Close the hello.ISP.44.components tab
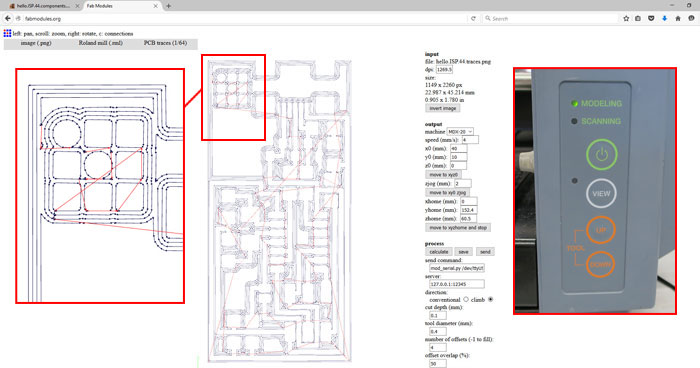The height and width of the screenshot is (368, 700). pyautogui.click(x=77, y=6)
